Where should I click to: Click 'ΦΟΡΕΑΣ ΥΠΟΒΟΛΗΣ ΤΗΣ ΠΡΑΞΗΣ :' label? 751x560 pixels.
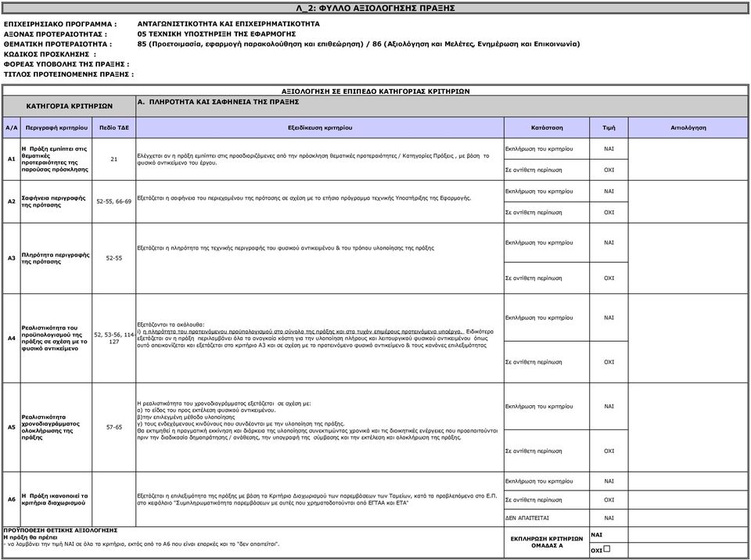66,64
